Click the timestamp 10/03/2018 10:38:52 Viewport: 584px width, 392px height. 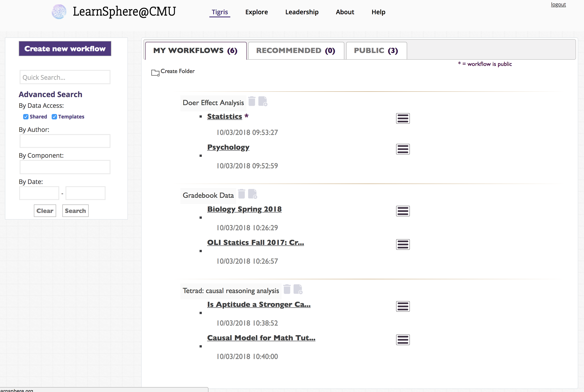pyautogui.click(x=247, y=323)
